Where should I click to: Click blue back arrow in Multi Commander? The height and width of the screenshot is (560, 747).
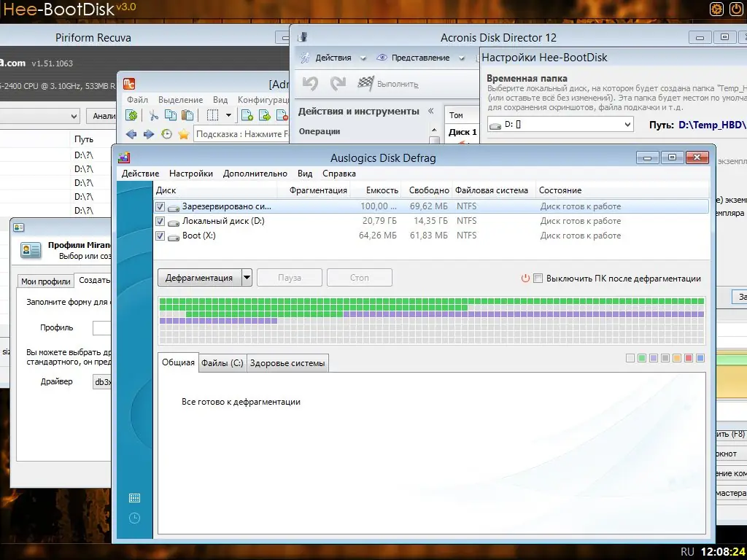131,134
